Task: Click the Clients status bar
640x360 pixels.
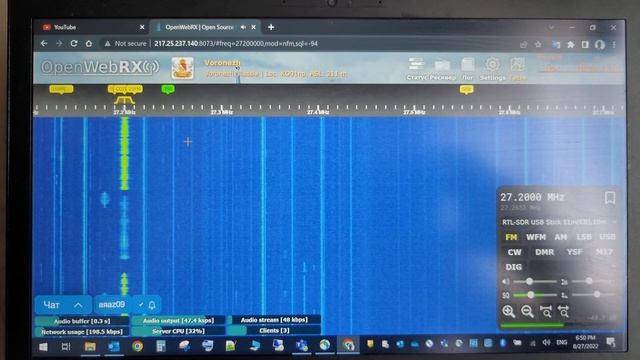Action: tap(274, 330)
